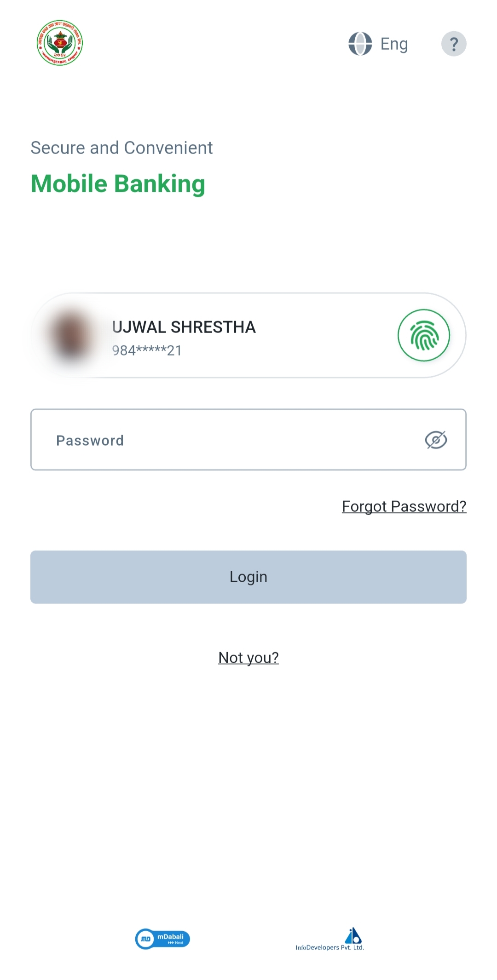Select fingerprint login for UJWAL SHRESTHA
The width and height of the screenshot is (497, 980).
click(x=424, y=335)
